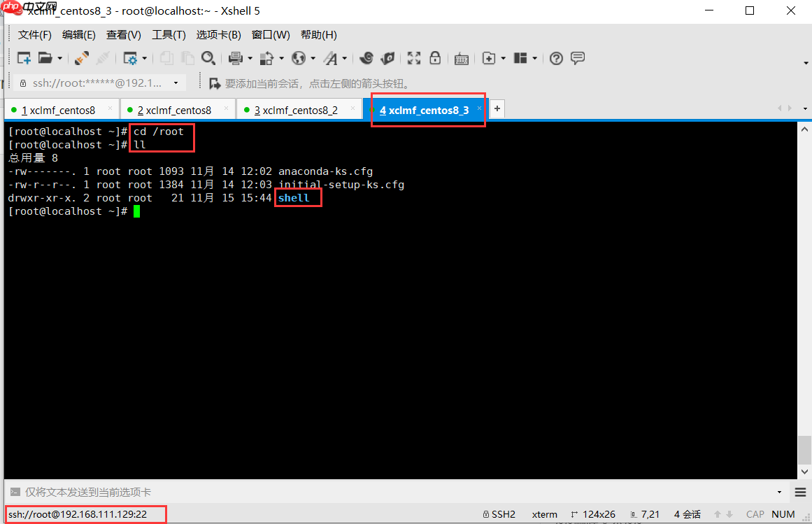Click the xterm status bar entry

544,514
